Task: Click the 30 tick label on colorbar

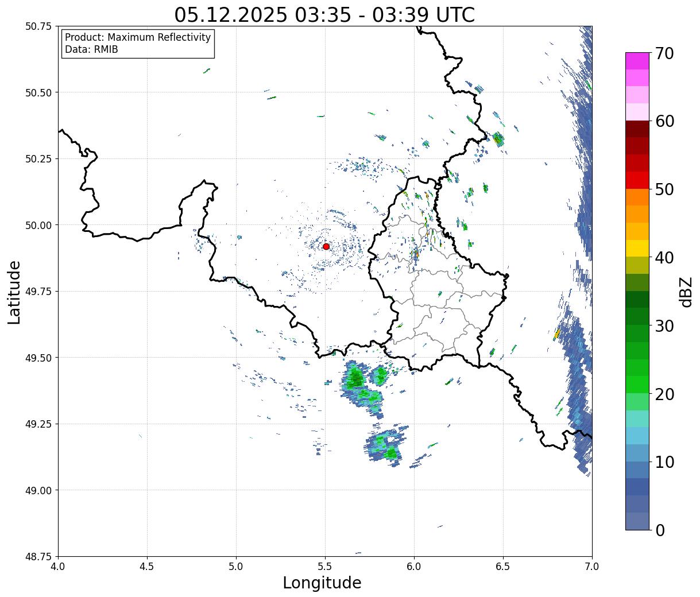Action: point(664,326)
